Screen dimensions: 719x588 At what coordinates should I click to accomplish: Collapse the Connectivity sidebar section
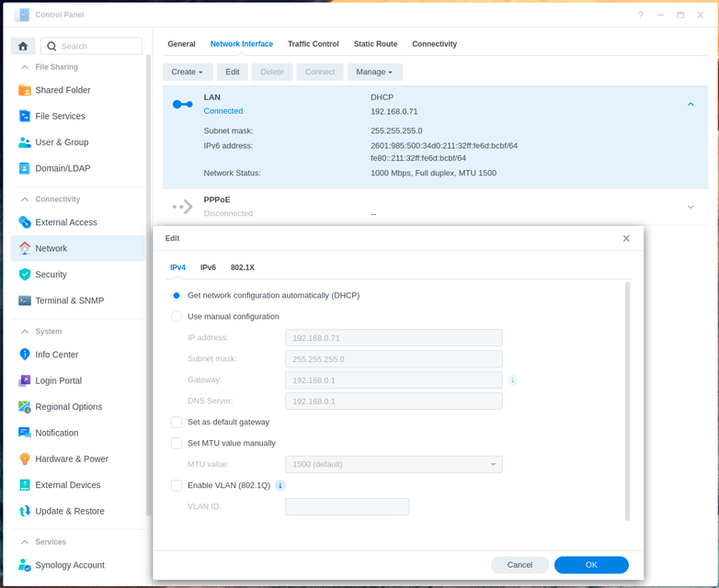click(x=25, y=199)
